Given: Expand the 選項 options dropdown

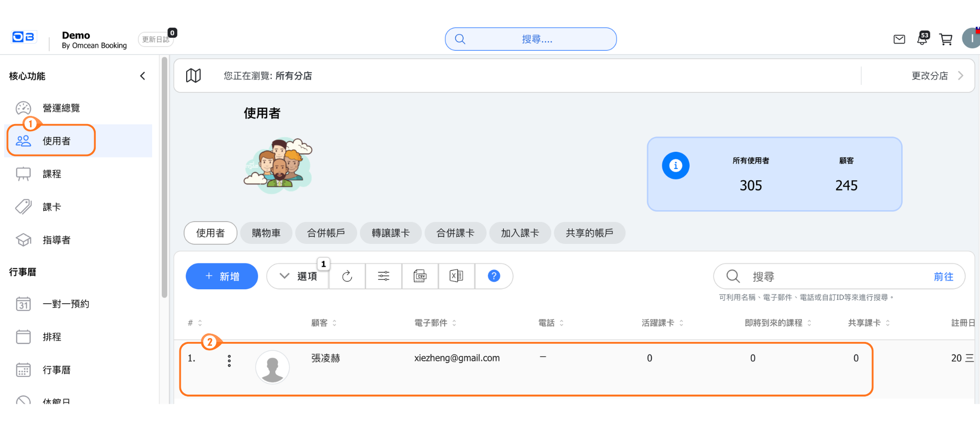Looking at the screenshot, I should coord(298,276).
